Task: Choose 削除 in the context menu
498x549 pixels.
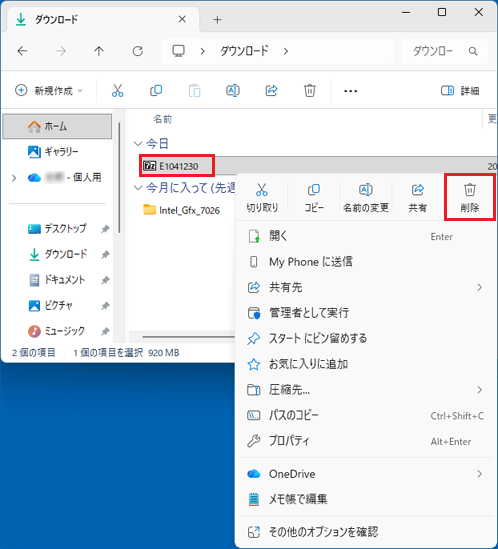Action: (x=470, y=198)
